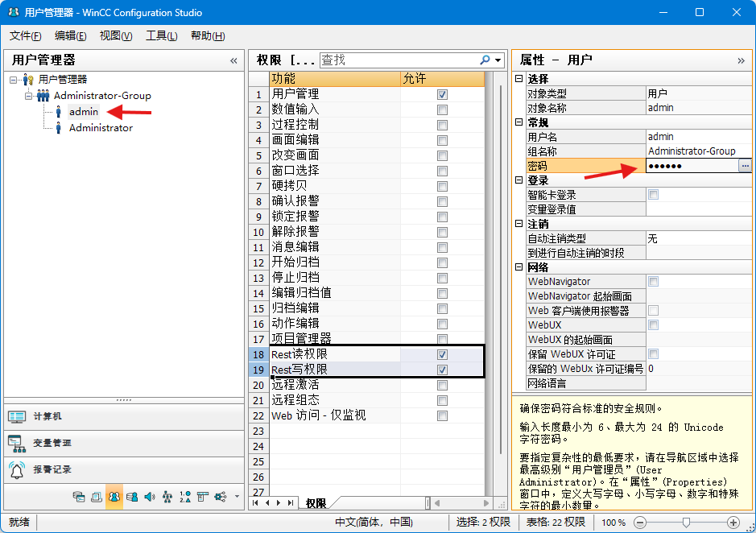Enable the Web 访问 - 仅监视 checkbox
This screenshot has width=756, height=533.
442,415
